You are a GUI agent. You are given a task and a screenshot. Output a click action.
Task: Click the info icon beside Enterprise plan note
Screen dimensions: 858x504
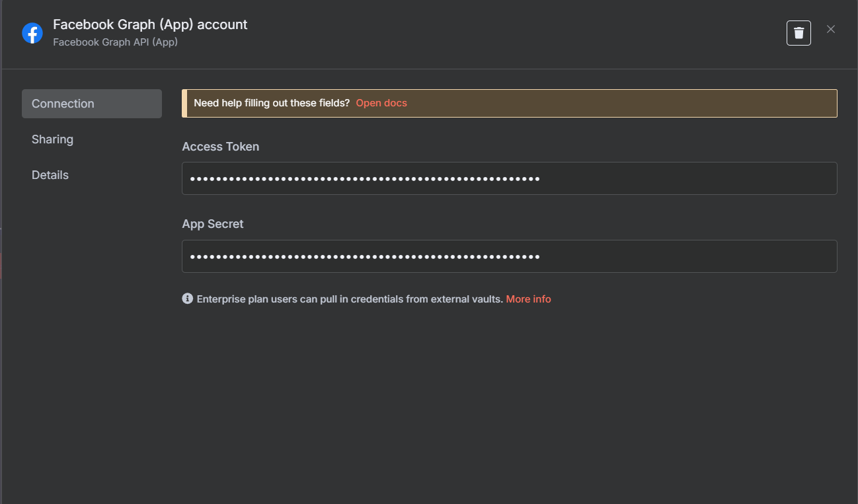click(188, 299)
